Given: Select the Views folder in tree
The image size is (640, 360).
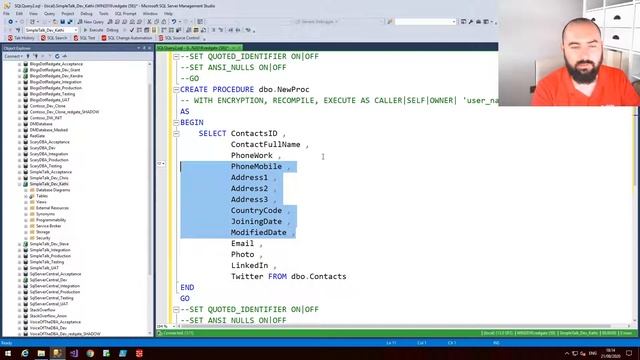Looking at the screenshot, I should click(41, 202).
